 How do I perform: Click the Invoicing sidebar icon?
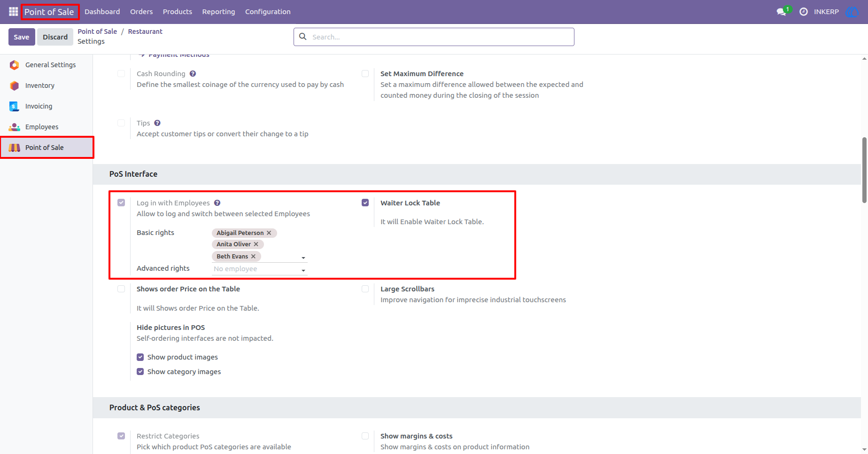tap(14, 106)
